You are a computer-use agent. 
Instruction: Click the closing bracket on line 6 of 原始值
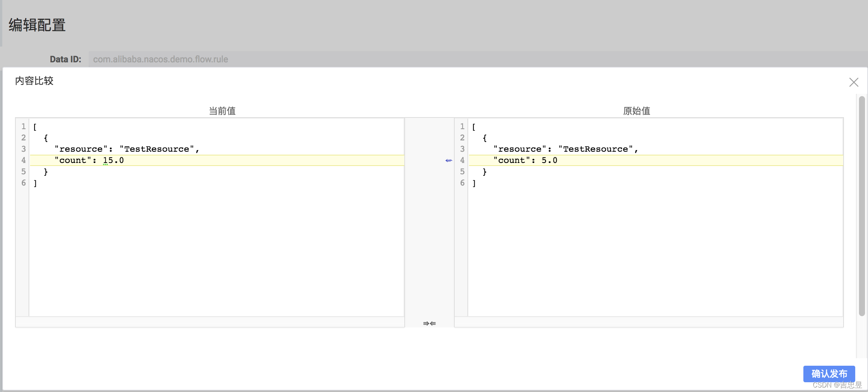[474, 183]
